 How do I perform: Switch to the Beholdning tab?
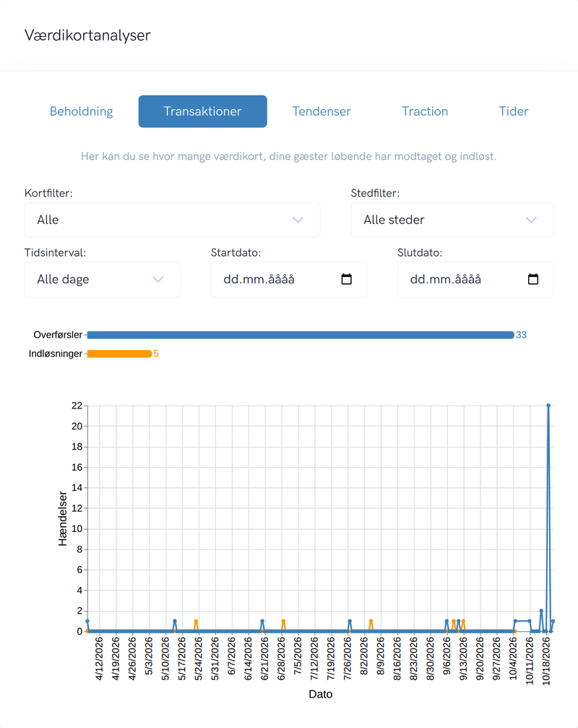click(x=81, y=111)
